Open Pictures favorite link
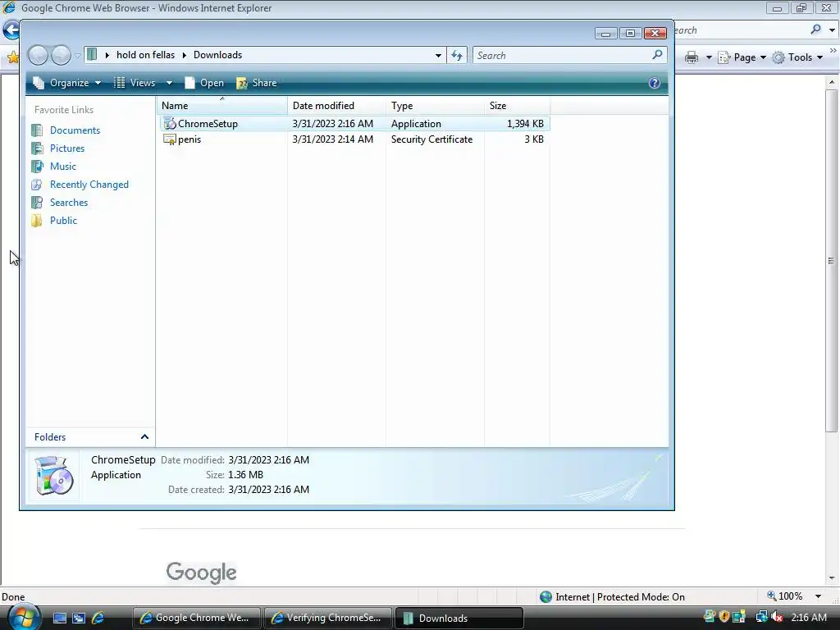Screen dimensions: 840x630 [67, 148]
